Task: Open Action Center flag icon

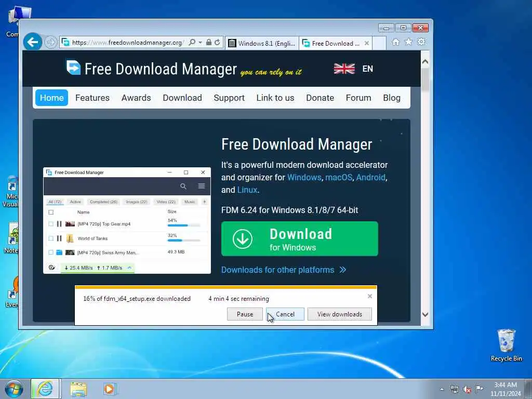Action: click(x=479, y=389)
